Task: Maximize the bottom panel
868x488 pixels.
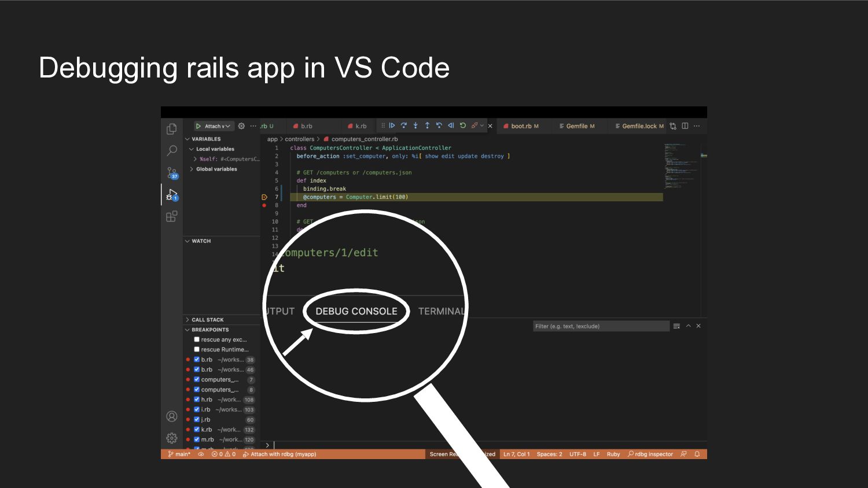Action: (689, 326)
